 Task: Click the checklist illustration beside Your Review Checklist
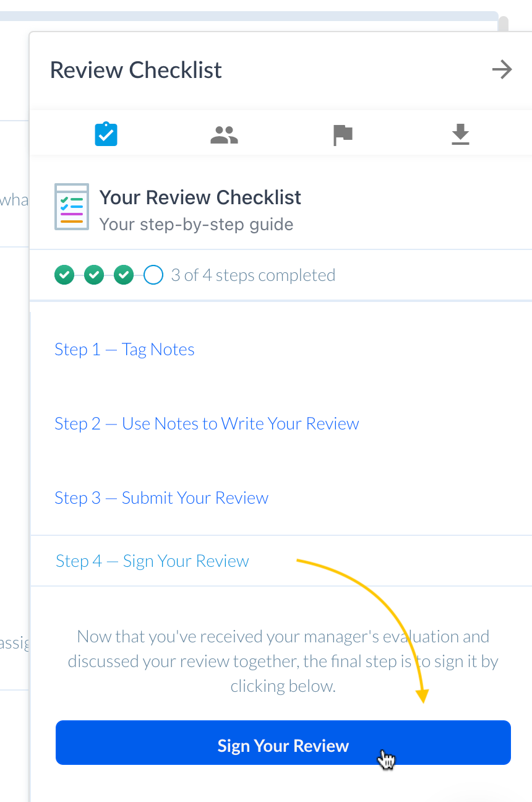[69, 207]
